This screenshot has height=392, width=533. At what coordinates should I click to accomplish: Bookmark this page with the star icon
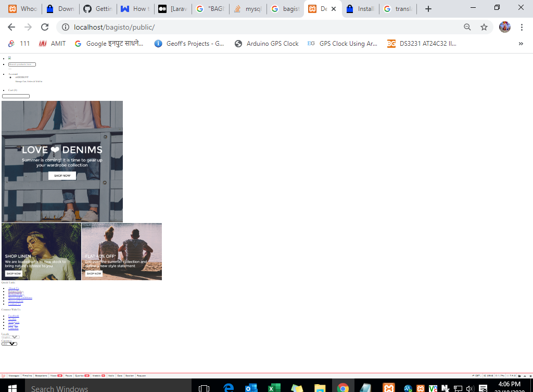(484, 27)
